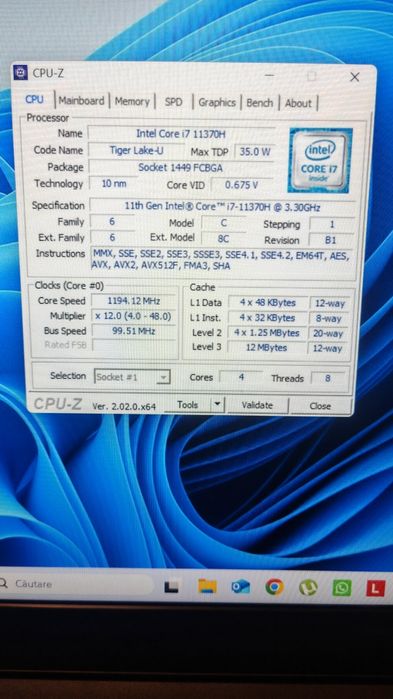
Task: Click the Tools button
Action: (x=187, y=405)
